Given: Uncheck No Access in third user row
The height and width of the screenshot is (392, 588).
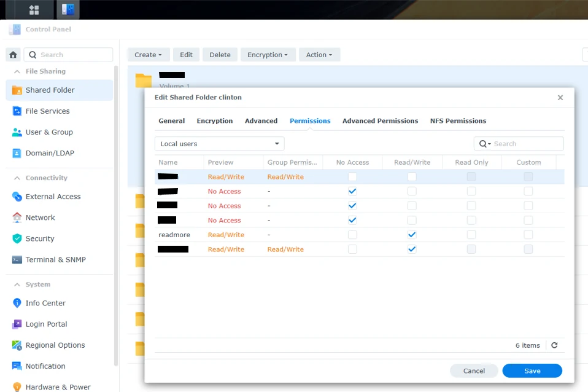Looking at the screenshot, I should (352, 206).
